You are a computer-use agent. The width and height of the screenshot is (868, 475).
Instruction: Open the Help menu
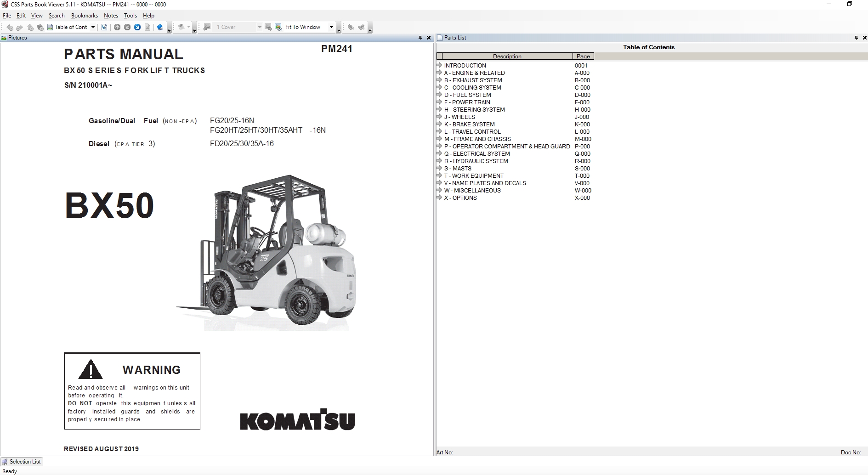point(148,16)
